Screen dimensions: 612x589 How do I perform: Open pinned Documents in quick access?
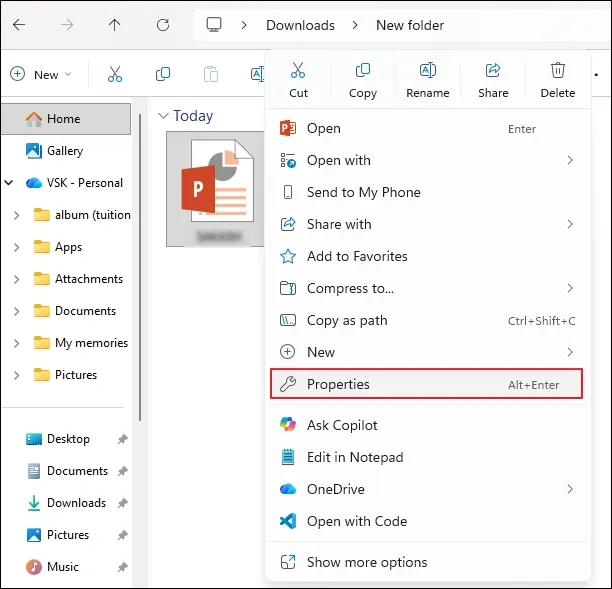(67, 471)
